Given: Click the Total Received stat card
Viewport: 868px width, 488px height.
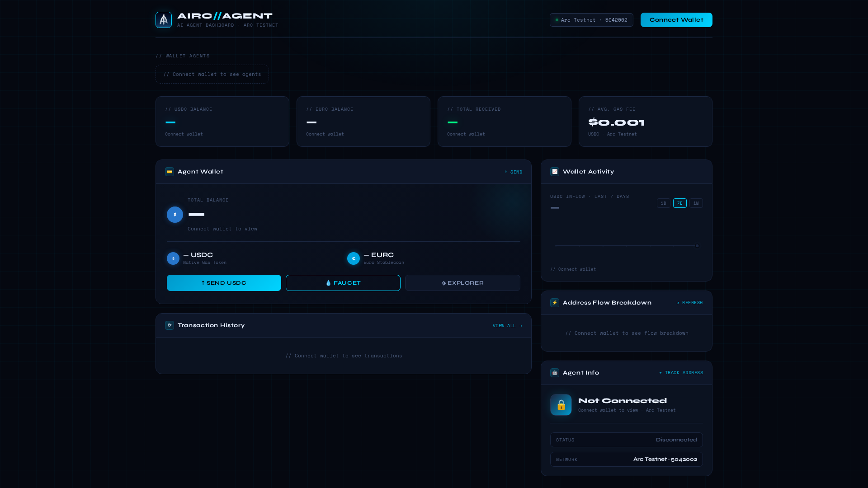Looking at the screenshot, I should click(x=505, y=122).
